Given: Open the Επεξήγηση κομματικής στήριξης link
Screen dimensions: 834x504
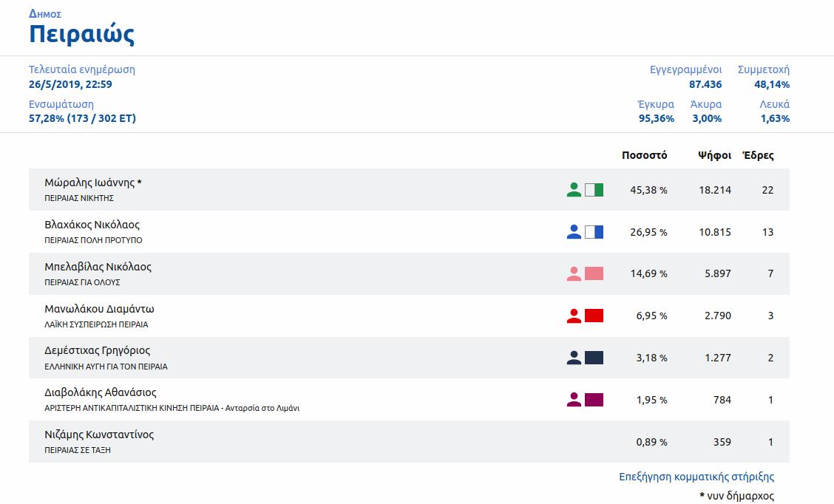Looking at the screenshot, I should click(696, 477).
